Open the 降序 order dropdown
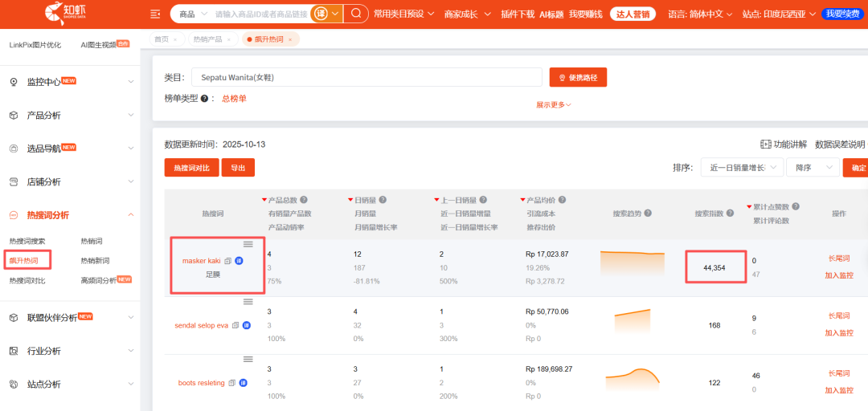 [813, 168]
